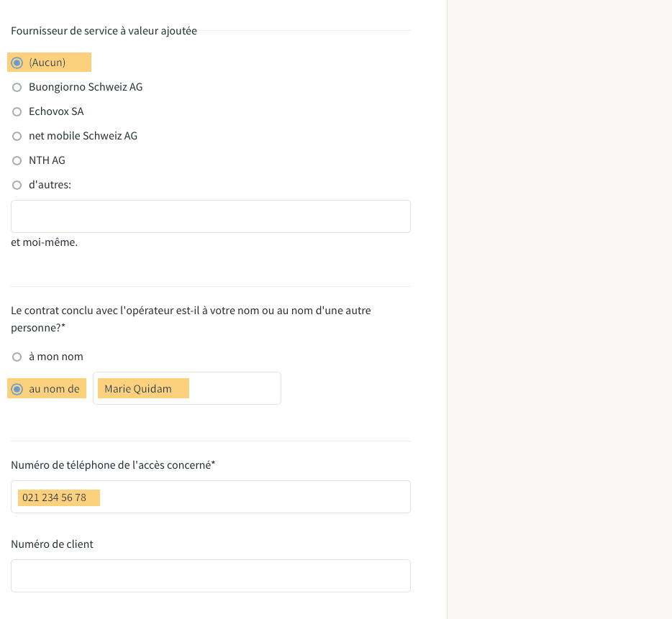The image size is (672, 619).
Task: Pick net mobile Schweiz AG option
Action: (x=17, y=136)
